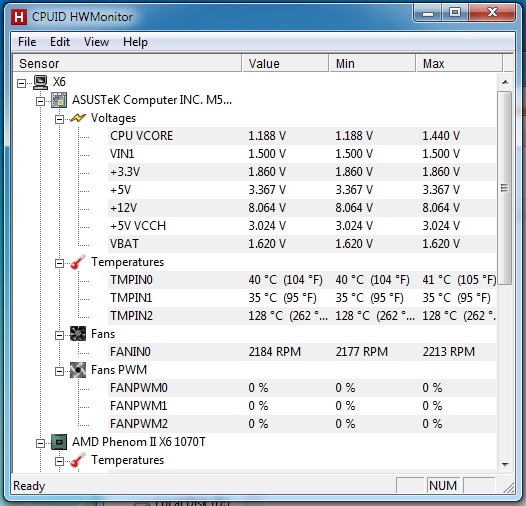Open the File menu
Screen dimensions: 526x506
pos(27,42)
